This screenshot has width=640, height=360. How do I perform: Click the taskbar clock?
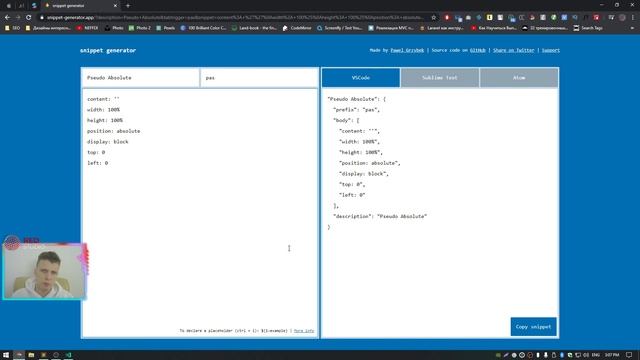612,355
